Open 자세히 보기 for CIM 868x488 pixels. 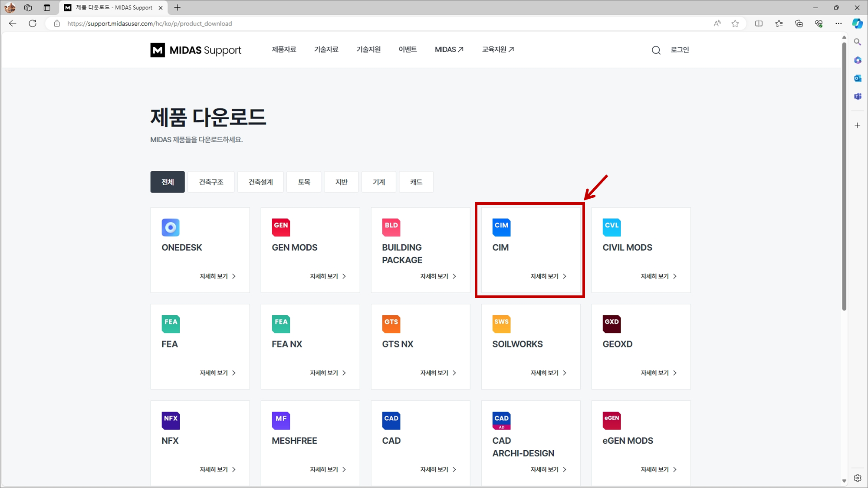[x=549, y=276]
